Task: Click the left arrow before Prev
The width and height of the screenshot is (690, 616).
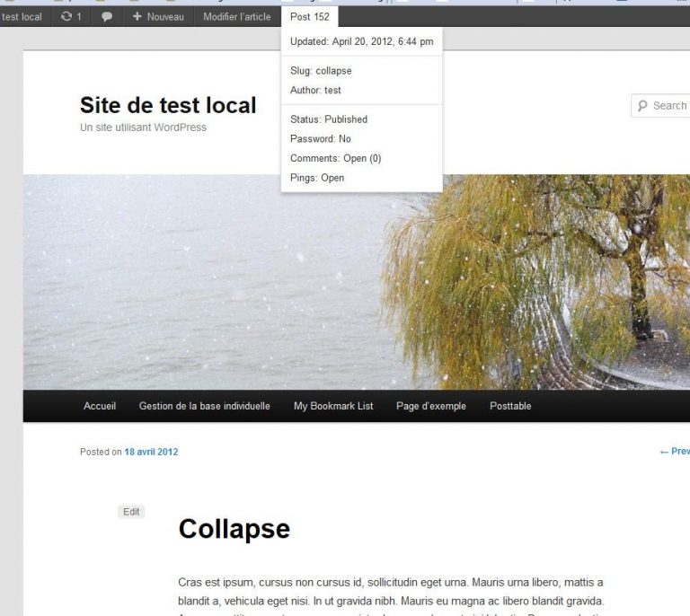Action: click(664, 452)
